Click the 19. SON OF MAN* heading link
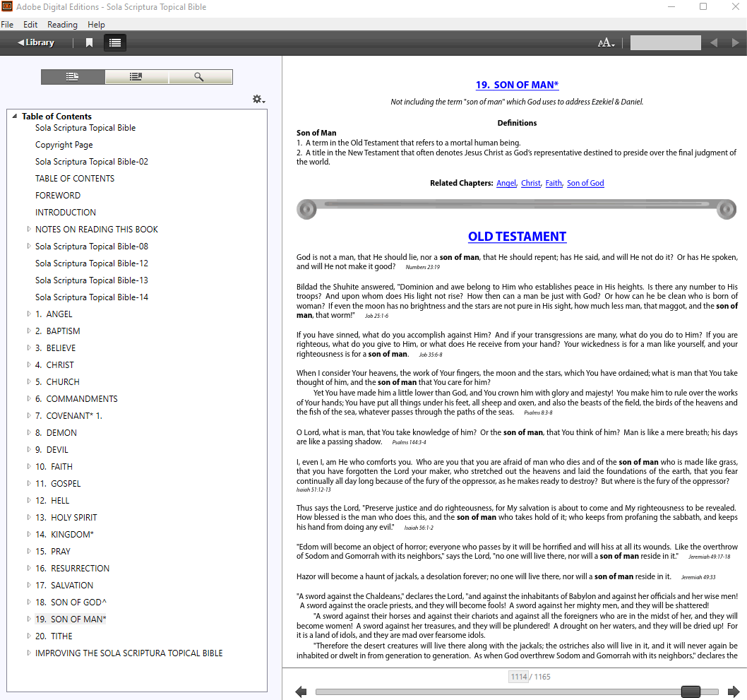This screenshot has height=700, width=747. [517, 85]
